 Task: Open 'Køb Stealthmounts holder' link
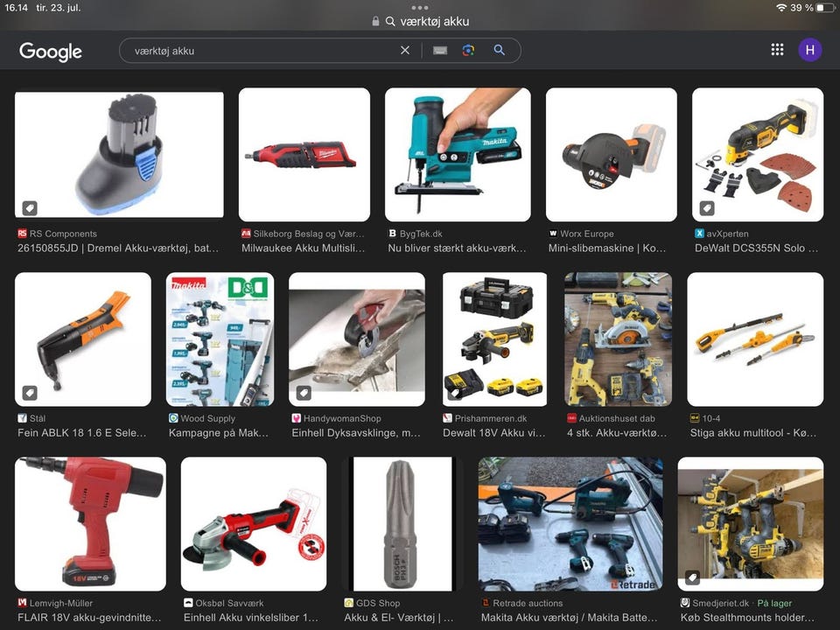(746, 617)
